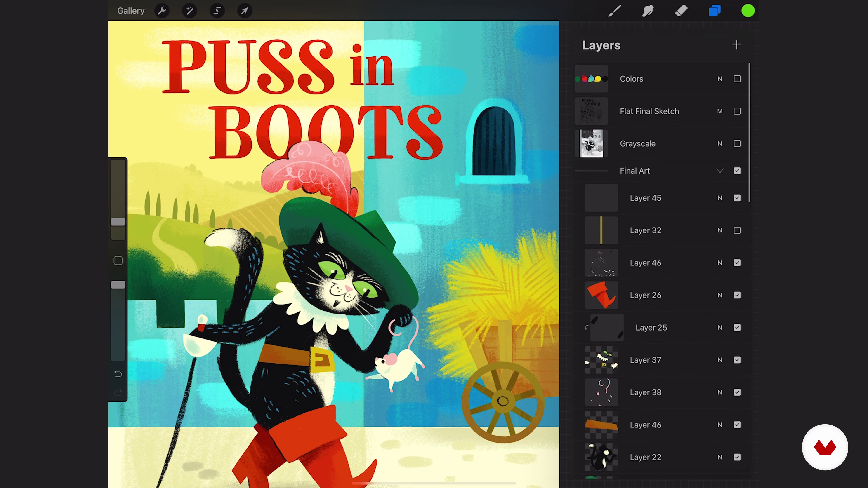Open the Actions wrench menu
The height and width of the screenshot is (488, 868).
[x=162, y=11]
